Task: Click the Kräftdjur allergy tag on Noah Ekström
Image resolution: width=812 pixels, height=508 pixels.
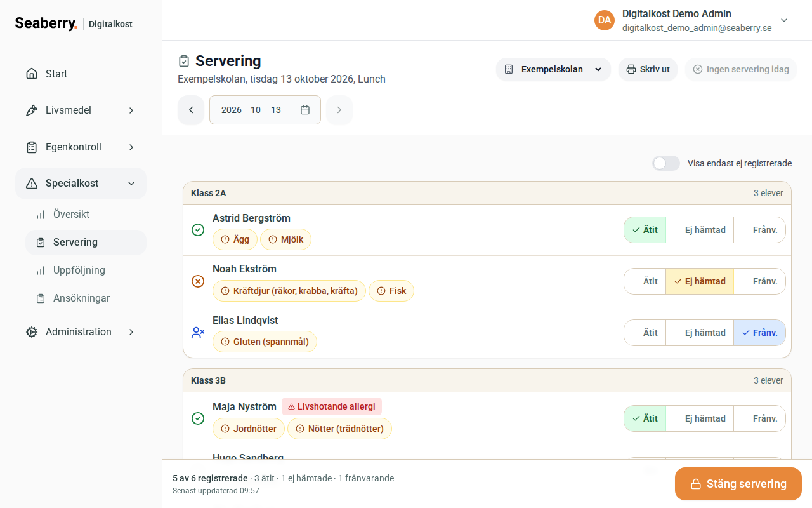Action: (289, 291)
